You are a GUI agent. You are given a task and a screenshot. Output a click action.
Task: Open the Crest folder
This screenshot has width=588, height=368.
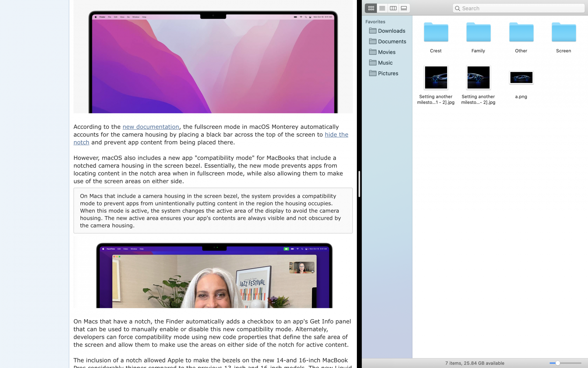(x=436, y=32)
